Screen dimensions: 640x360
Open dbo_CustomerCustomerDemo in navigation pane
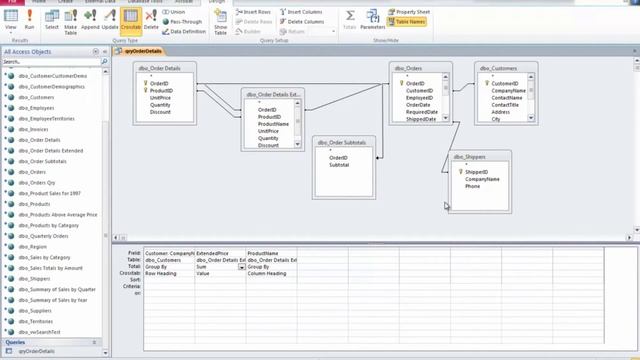[x=53, y=76]
